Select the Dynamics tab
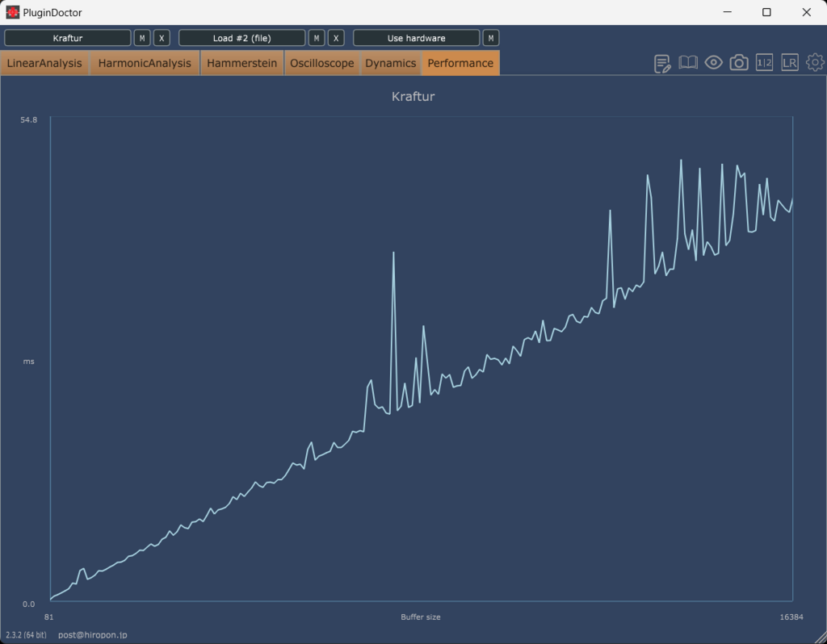 [391, 63]
